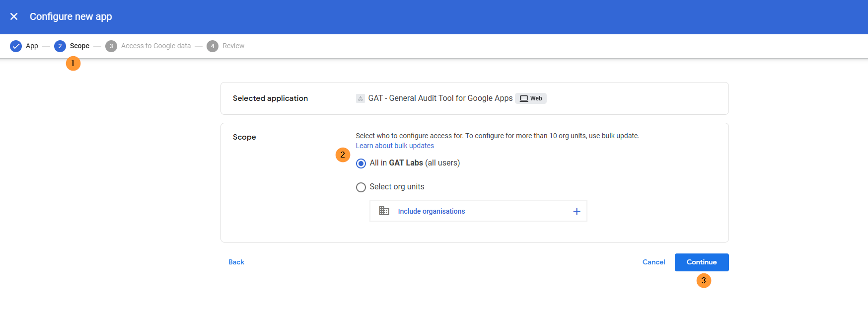The image size is (868, 330).
Task: Click the building icon beside Include organisations
Action: (x=384, y=211)
